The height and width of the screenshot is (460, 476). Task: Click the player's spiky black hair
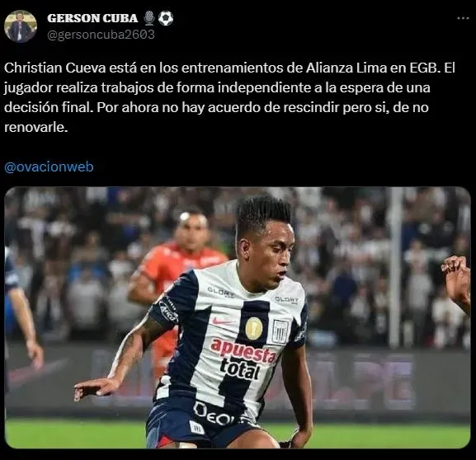262,212
